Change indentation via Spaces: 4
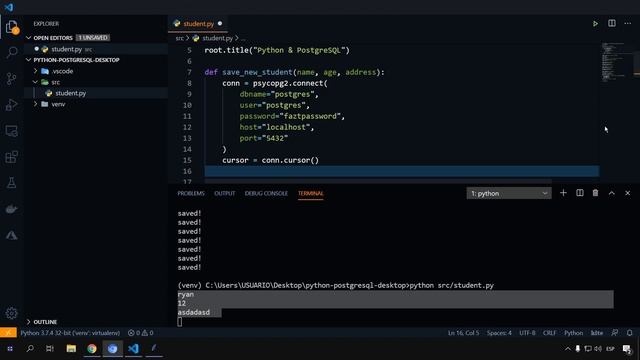Screen dimensions: 640x360 (499, 333)
